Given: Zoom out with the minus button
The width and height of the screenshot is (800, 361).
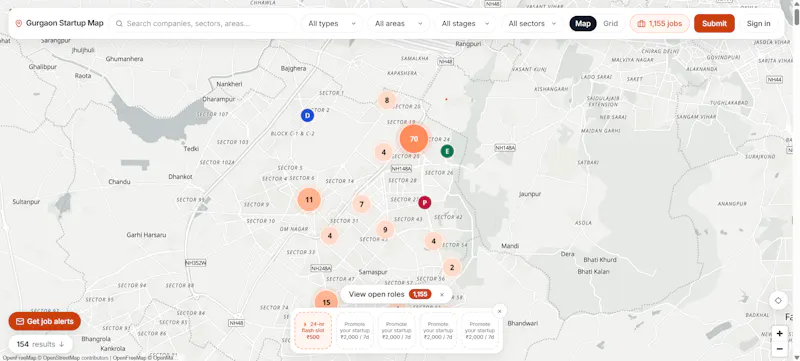Looking at the screenshot, I should click(x=780, y=349).
